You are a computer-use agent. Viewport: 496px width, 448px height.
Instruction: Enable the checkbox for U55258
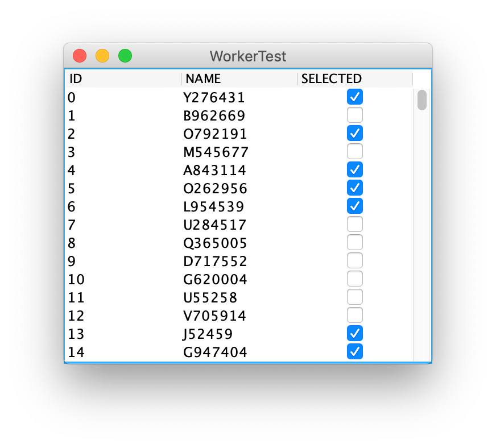tap(354, 297)
